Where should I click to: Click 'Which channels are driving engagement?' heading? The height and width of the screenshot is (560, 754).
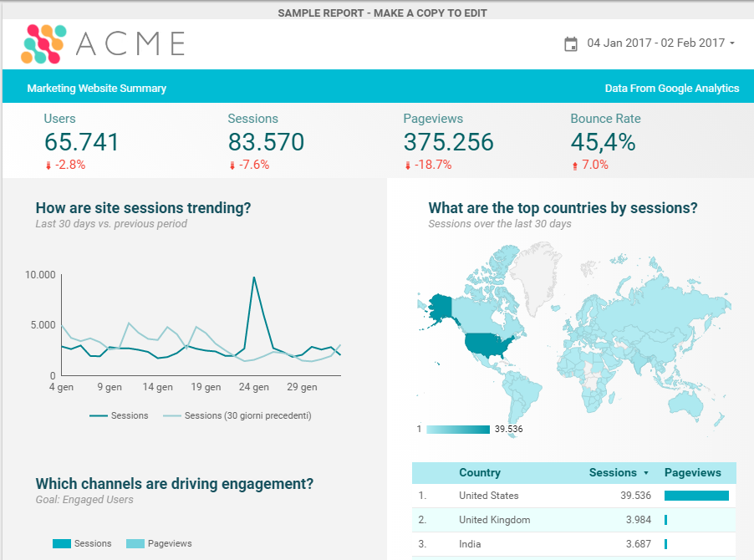[x=175, y=484]
